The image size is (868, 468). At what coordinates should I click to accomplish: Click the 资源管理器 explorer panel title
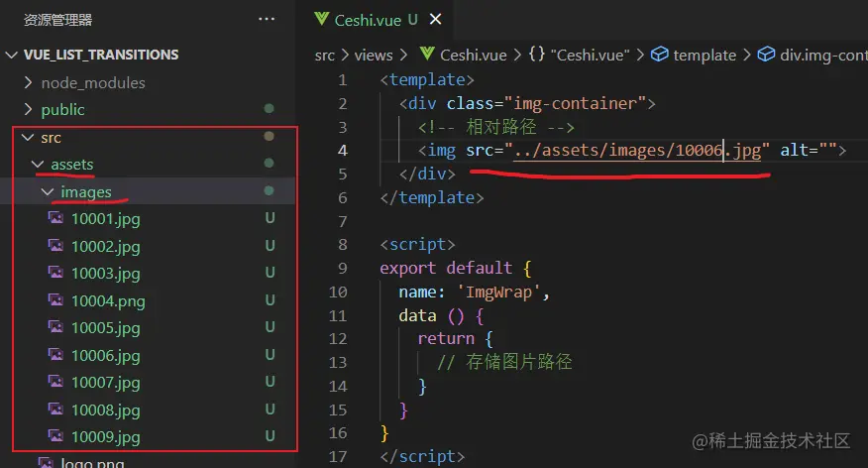(x=58, y=21)
